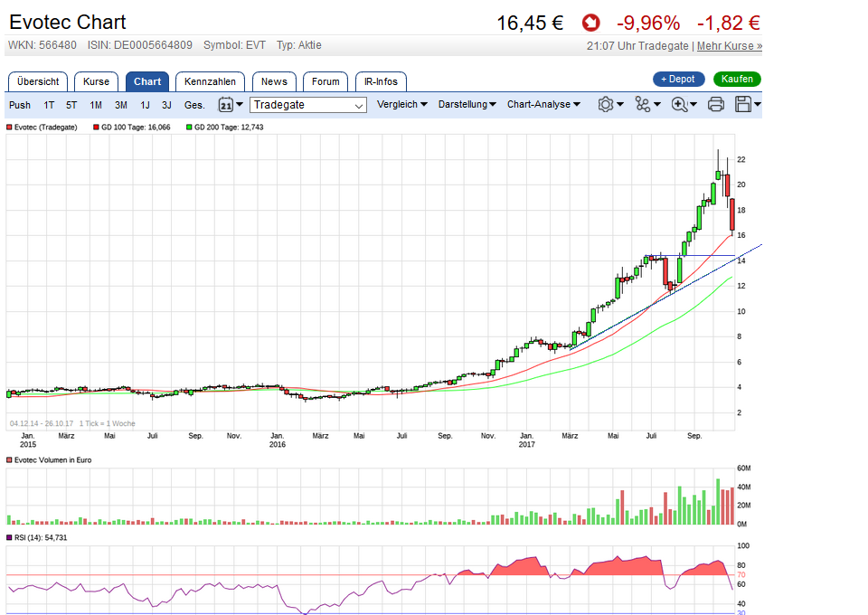868x615 pixels.
Task: Click the GD 100 Tage: 16,066 label
Action: coord(136,128)
